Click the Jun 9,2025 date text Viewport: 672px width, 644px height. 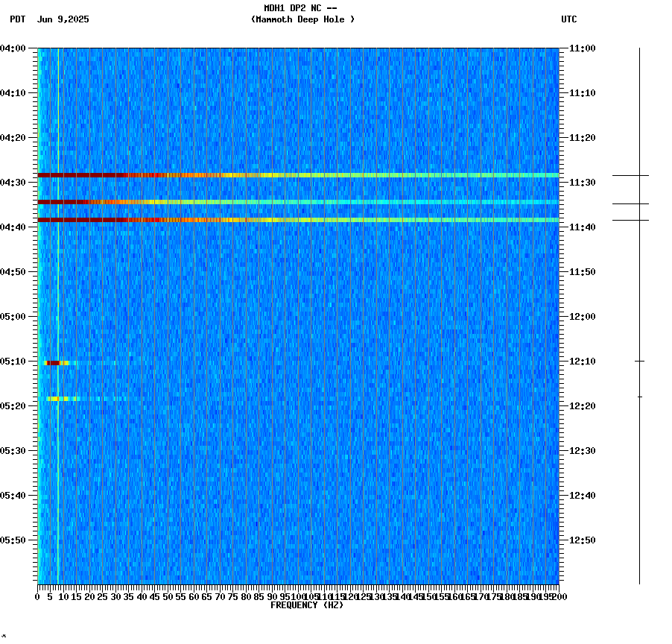(63, 20)
